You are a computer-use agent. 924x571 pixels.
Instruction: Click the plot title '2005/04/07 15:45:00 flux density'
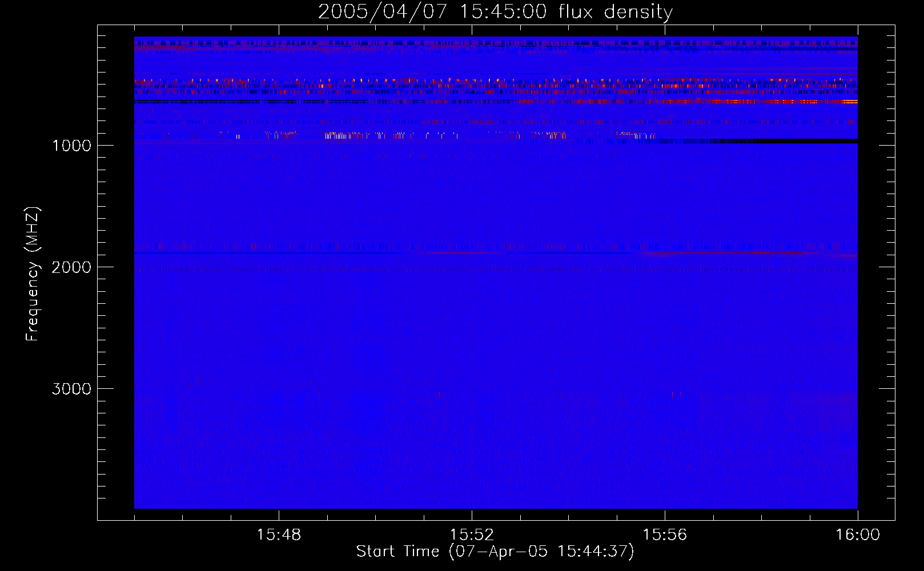[495, 12]
